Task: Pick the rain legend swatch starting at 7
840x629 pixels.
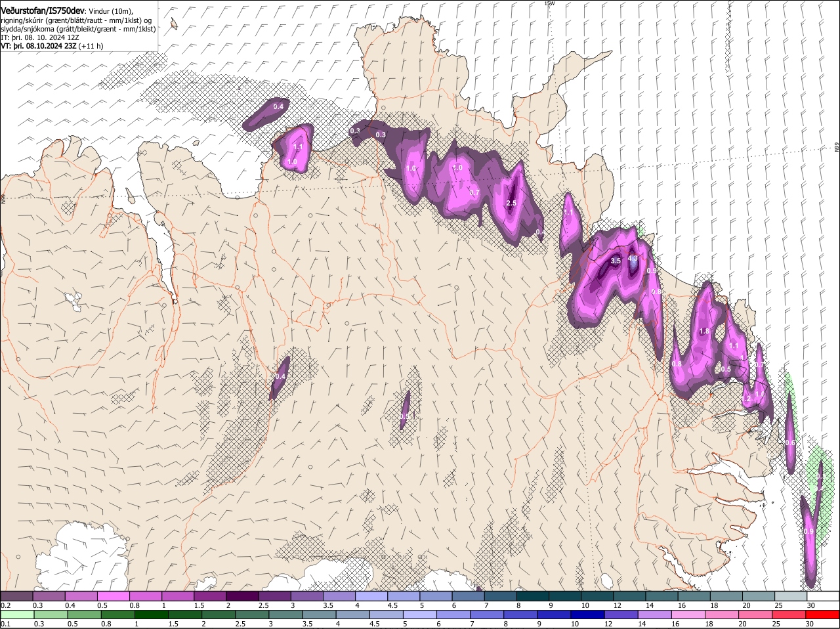Action: click(x=486, y=615)
